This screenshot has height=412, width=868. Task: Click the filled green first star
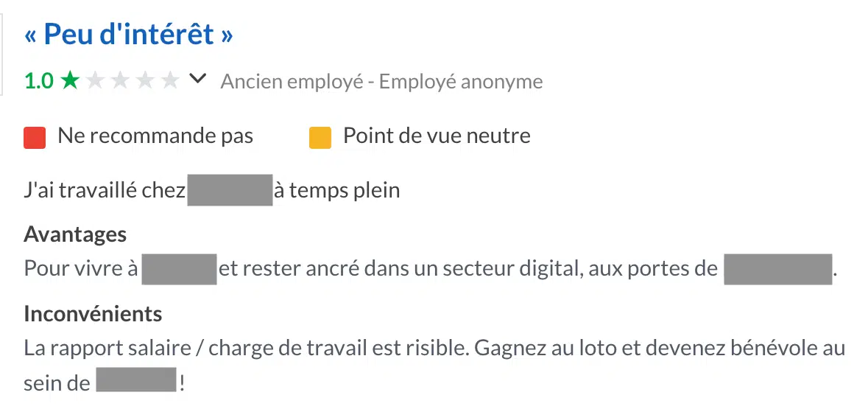point(70,81)
